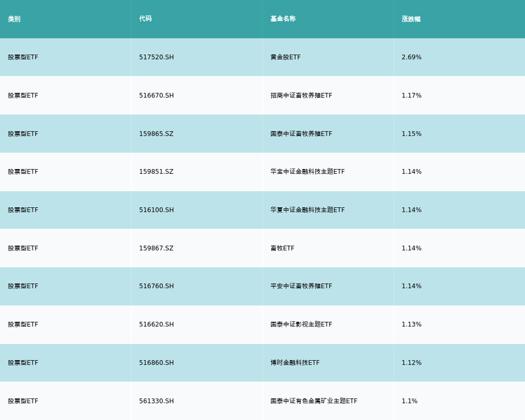Click the 1.1% change value
This screenshot has width=525, height=420.
409,401
